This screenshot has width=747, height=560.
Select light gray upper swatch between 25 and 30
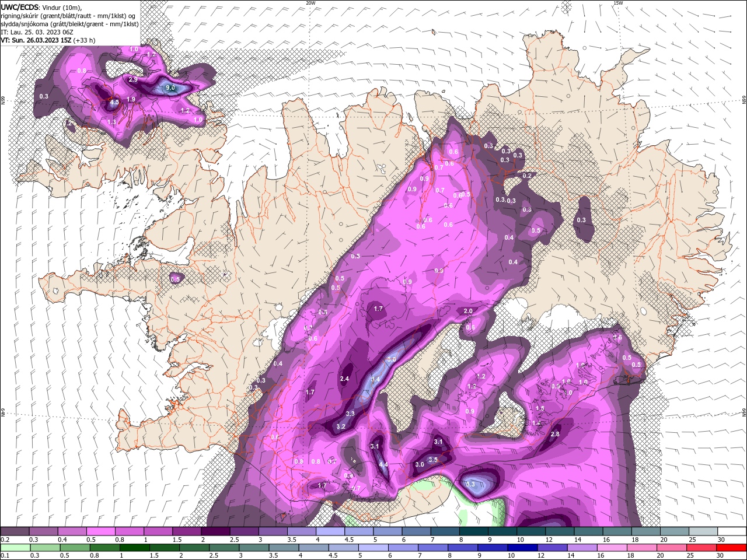click(703, 531)
